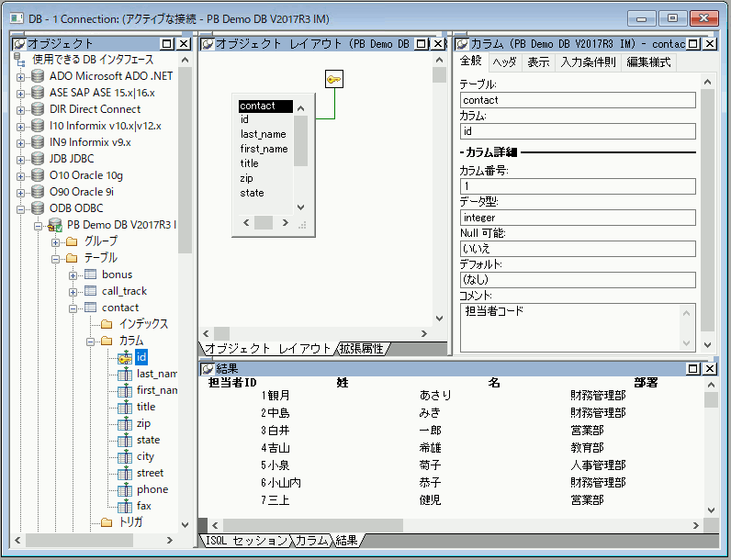Collapse the ODB ODBC tree node

click(21, 208)
